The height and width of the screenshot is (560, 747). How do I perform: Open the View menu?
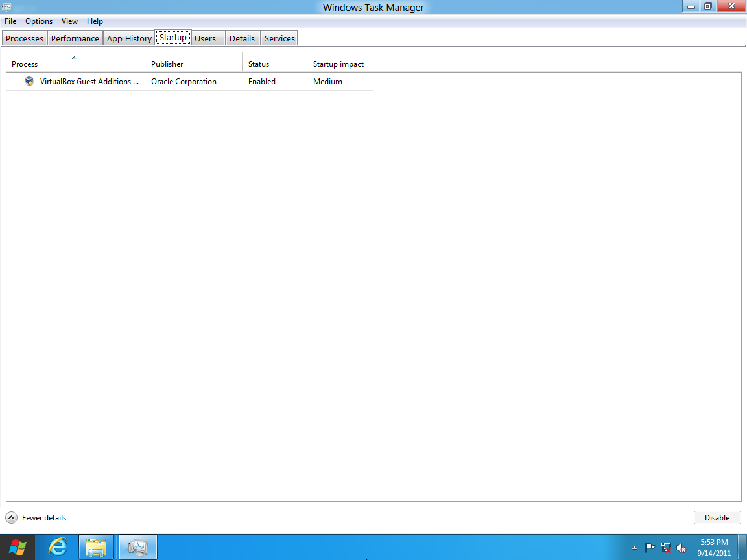pyautogui.click(x=69, y=21)
